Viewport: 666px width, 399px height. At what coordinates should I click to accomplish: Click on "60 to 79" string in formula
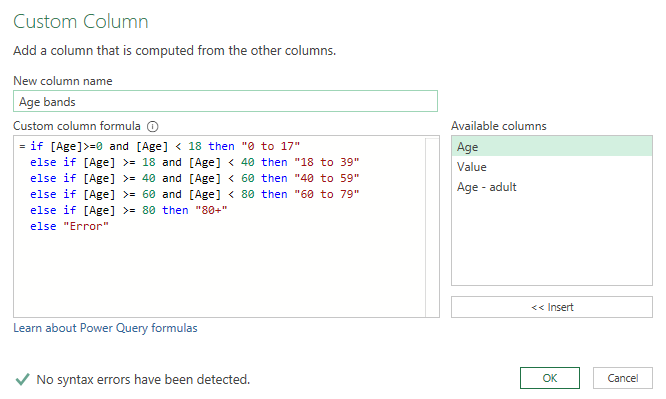pos(327,194)
